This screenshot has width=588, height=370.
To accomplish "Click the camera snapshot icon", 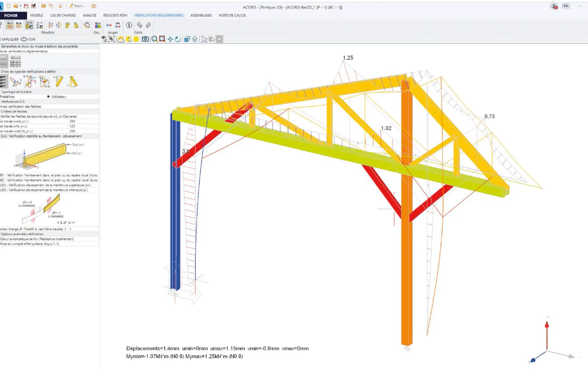I will (145, 39).
